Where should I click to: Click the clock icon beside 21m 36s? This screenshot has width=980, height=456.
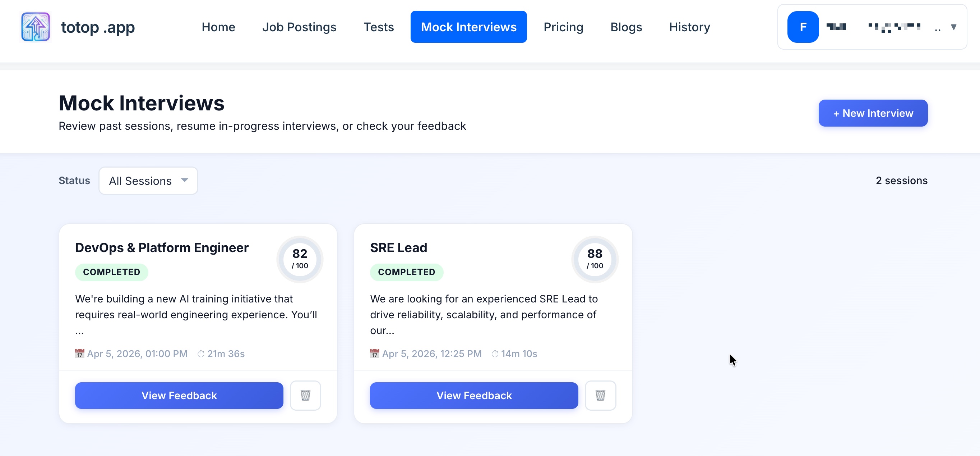(x=200, y=354)
